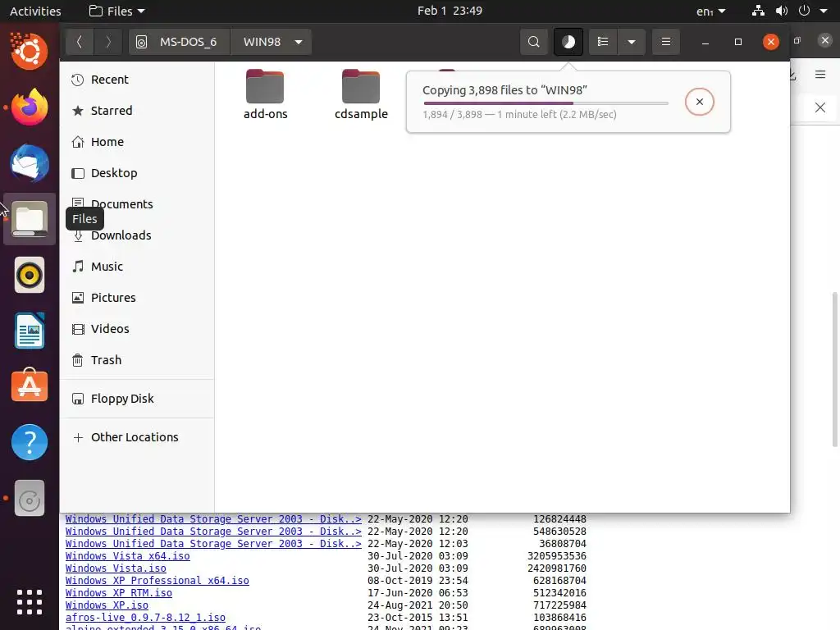
Task: Open Floppy Disk in the sidebar
Action: point(137,399)
